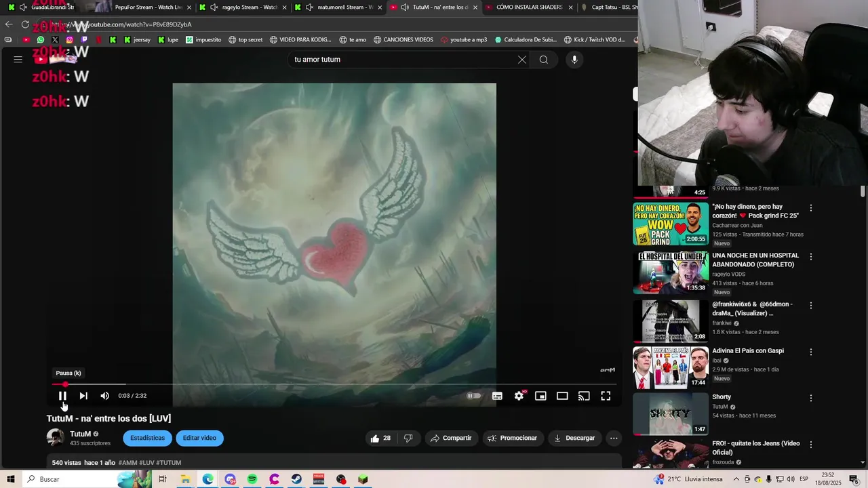Open options for 'UNA NOCHE EN UN HOSPITAL' video
The image size is (868, 488).
[810, 257]
